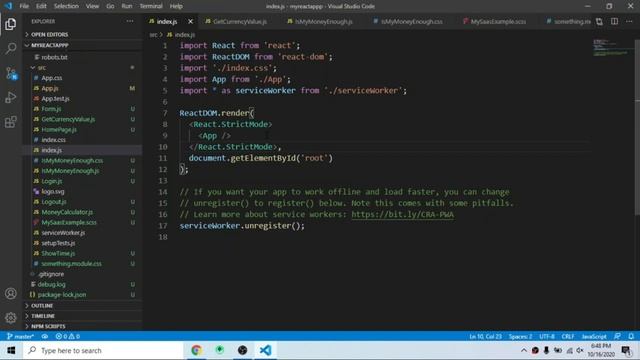Open the Accounts menu icon
The width and height of the screenshot is (640, 360).
point(11,293)
